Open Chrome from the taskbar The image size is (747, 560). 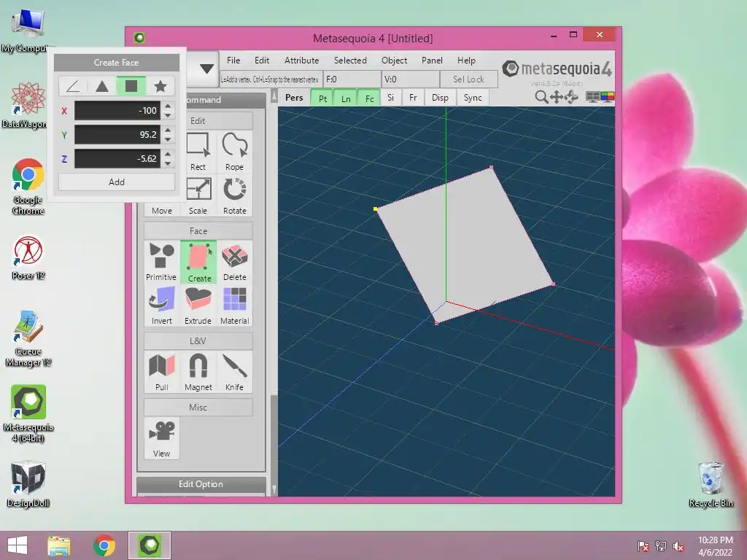104,545
